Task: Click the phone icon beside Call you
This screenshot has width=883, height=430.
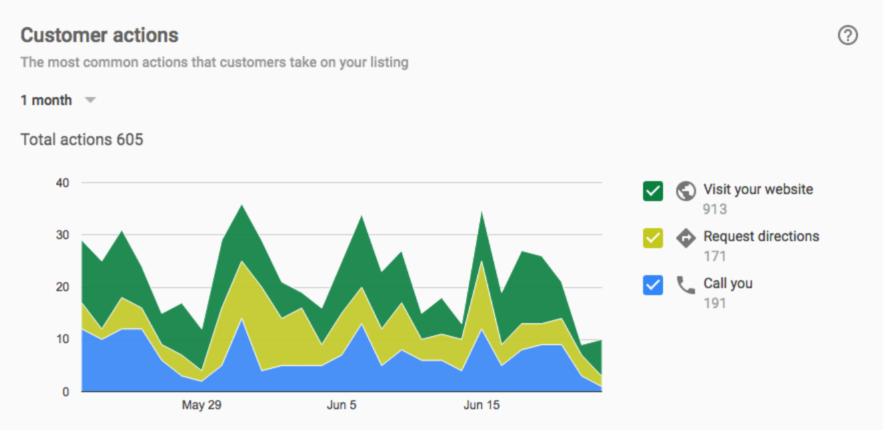Action: tap(685, 284)
